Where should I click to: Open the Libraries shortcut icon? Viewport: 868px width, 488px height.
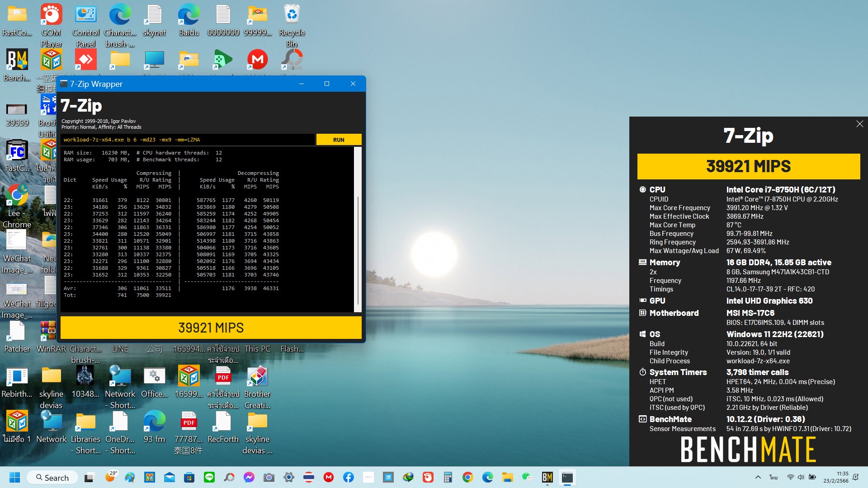coord(85,432)
